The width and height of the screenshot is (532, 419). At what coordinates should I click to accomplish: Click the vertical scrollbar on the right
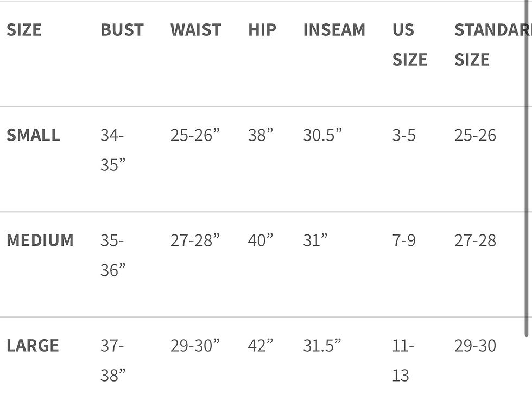point(527,168)
